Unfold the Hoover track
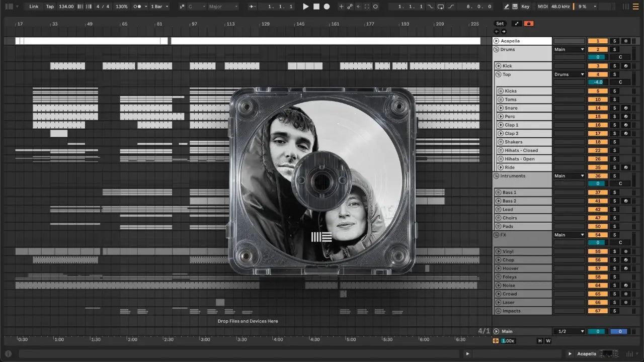Viewport: 644px width, 362px height. (x=499, y=268)
